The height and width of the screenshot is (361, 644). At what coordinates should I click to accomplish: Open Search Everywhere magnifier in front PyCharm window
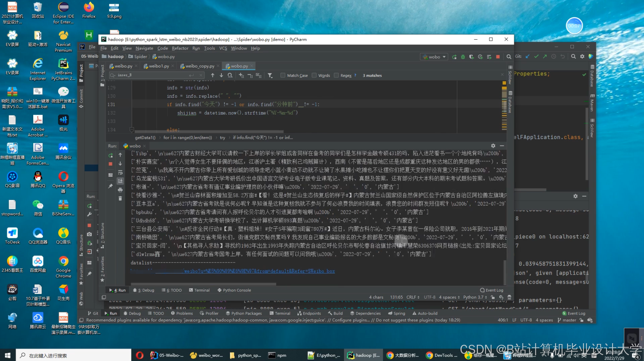509,57
